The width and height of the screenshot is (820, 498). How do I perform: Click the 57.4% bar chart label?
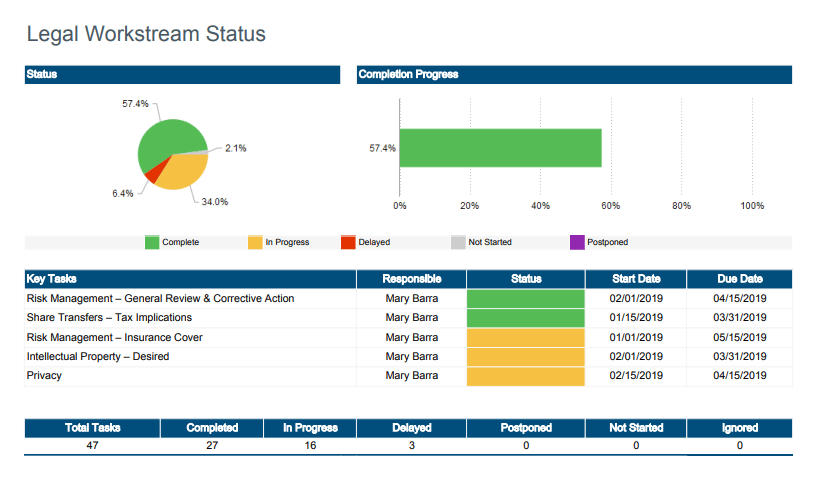click(382, 148)
